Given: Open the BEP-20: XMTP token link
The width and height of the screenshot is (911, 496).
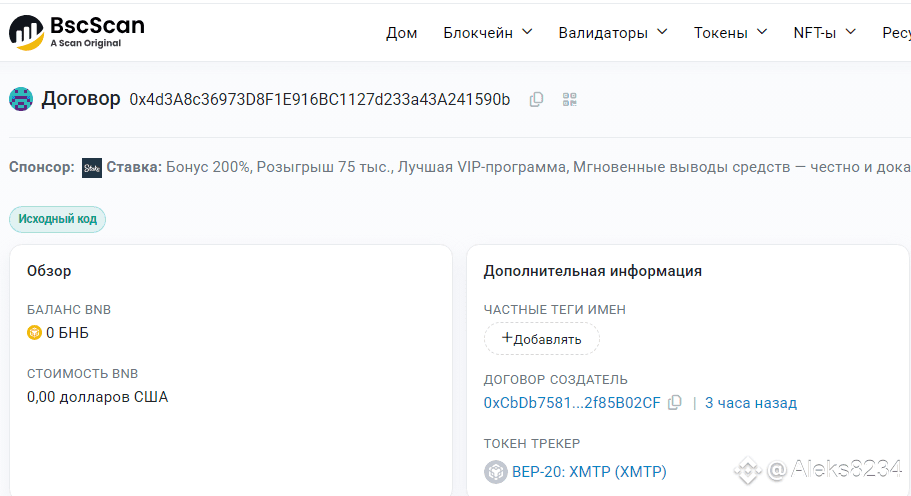Looking at the screenshot, I should tap(589, 472).
